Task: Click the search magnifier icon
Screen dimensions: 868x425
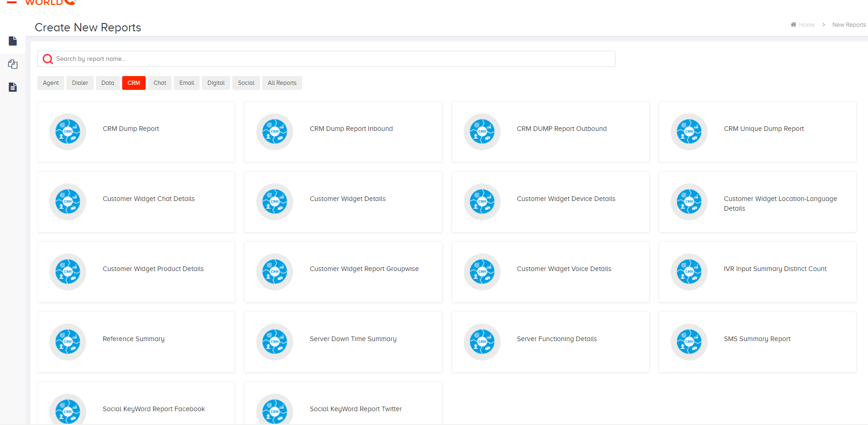Action: [x=47, y=59]
